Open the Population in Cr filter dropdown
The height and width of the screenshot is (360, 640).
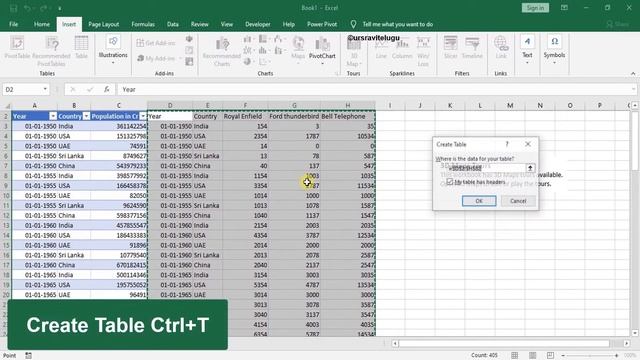pos(142,116)
